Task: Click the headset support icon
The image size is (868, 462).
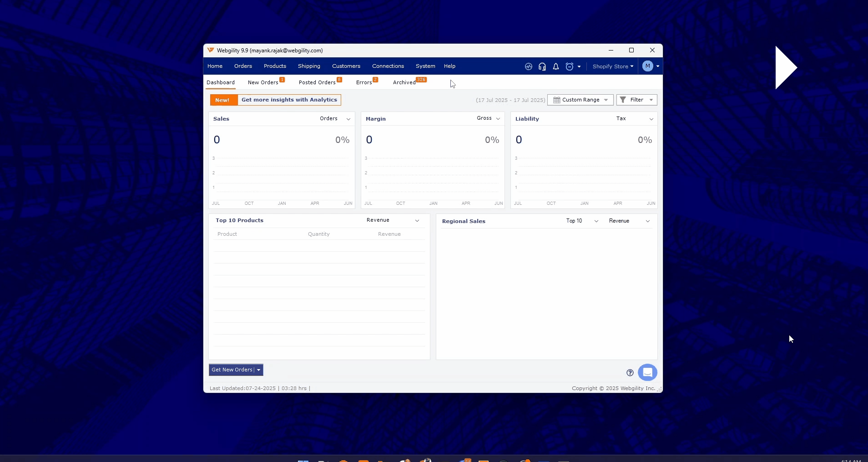Action: (542, 66)
